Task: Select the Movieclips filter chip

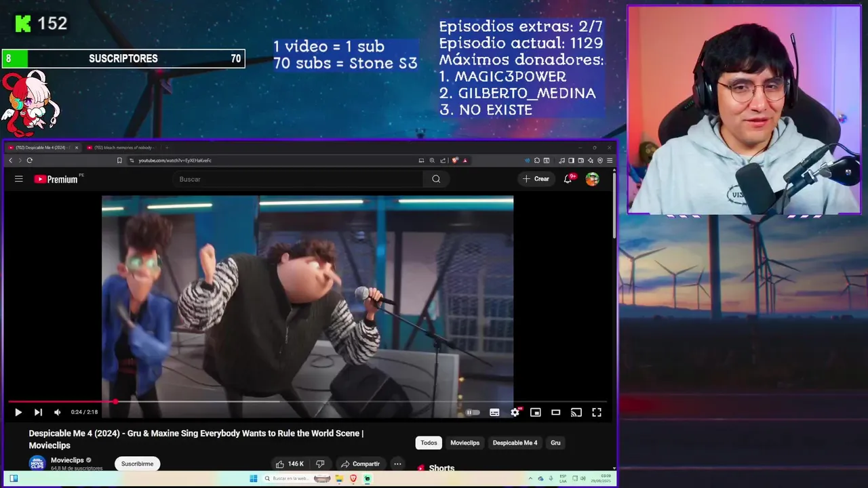Action: (x=465, y=443)
